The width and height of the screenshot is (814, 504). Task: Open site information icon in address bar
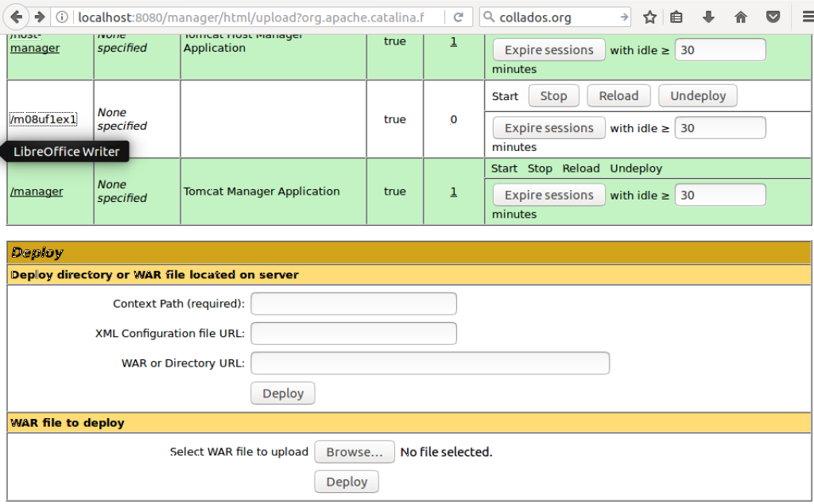tap(63, 17)
